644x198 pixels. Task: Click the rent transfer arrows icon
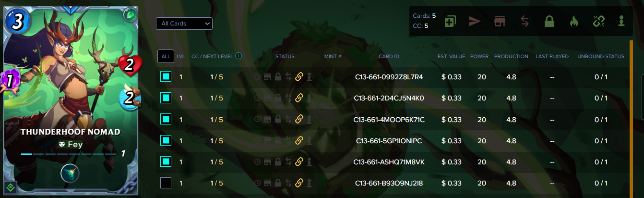(x=525, y=21)
